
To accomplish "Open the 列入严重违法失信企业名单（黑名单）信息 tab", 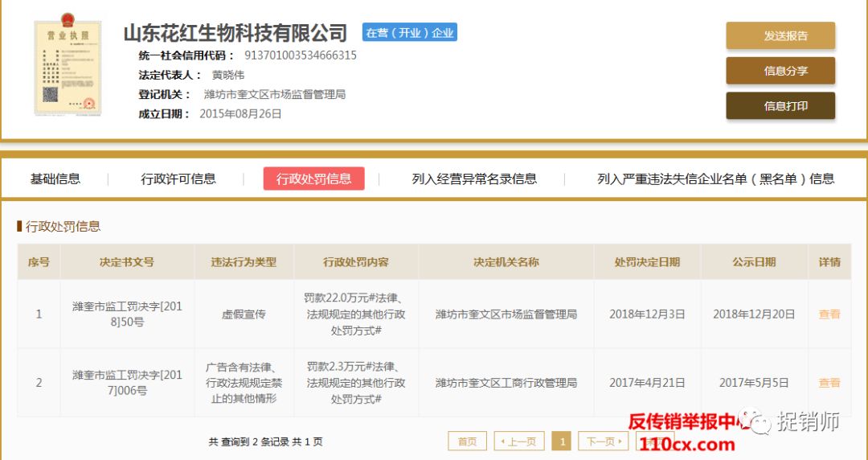I will (x=715, y=179).
